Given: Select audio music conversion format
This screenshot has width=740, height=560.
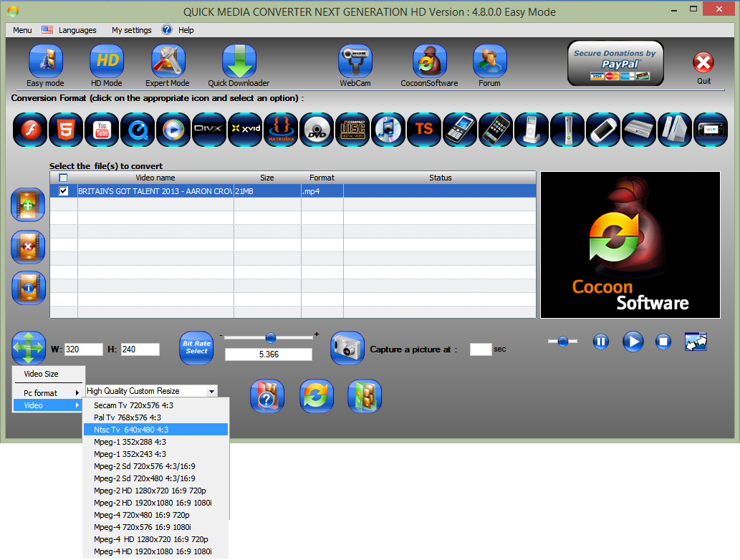Looking at the screenshot, I should point(389,130).
